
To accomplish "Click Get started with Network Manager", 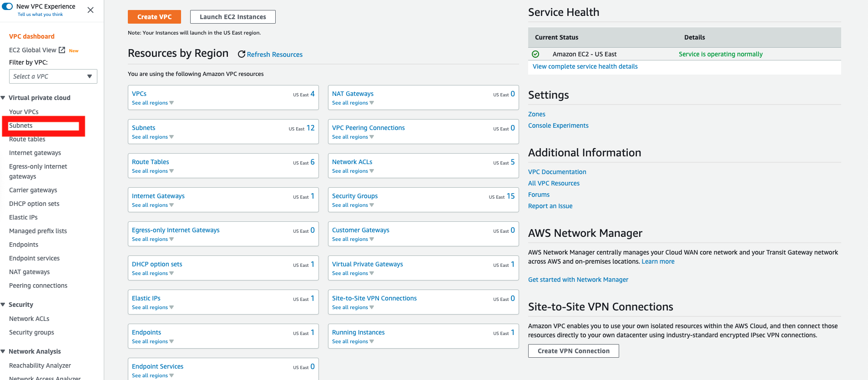I will pyautogui.click(x=578, y=280).
